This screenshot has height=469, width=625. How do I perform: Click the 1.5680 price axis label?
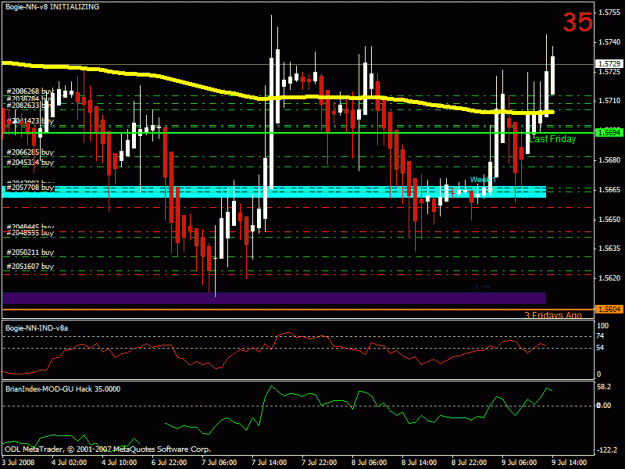tap(610, 160)
